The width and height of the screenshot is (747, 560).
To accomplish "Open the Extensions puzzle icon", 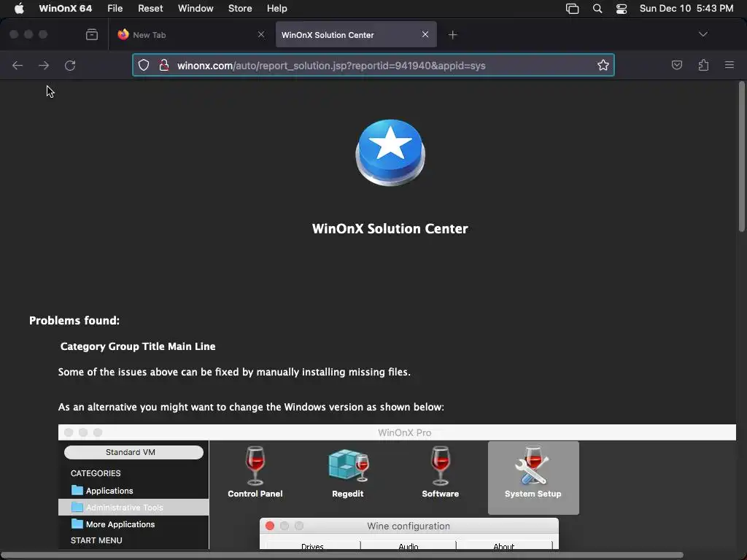I will click(703, 65).
